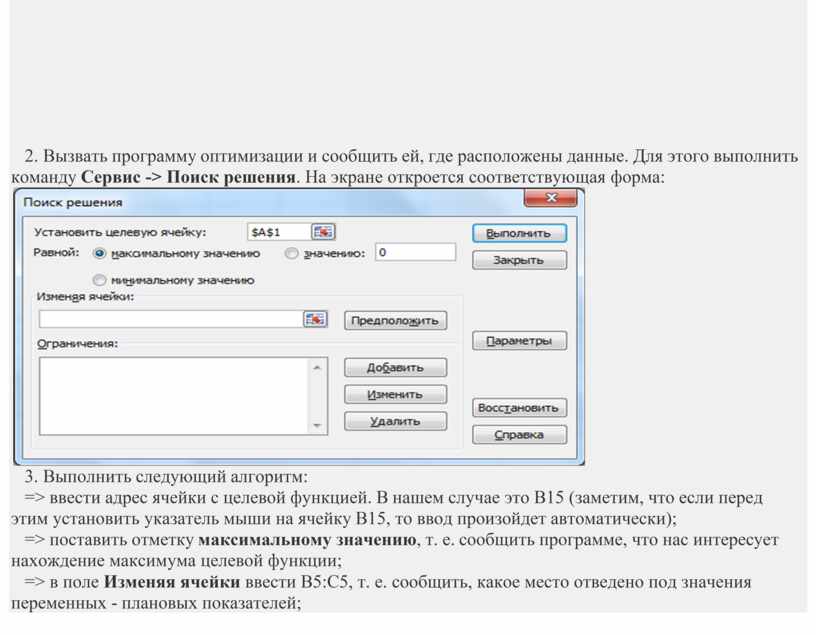Focus the Изменяя ячейки input box
816x635 pixels.
170,319
